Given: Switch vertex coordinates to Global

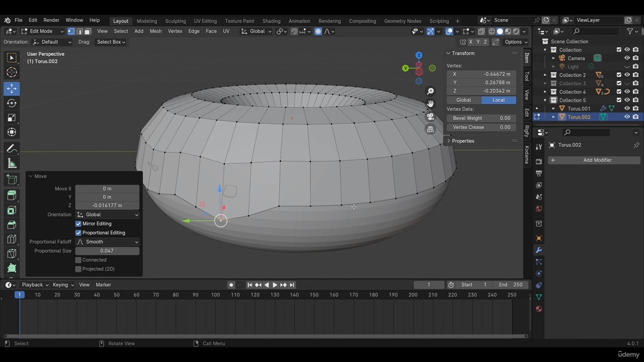Looking at the screenshot, I should 463,100.
